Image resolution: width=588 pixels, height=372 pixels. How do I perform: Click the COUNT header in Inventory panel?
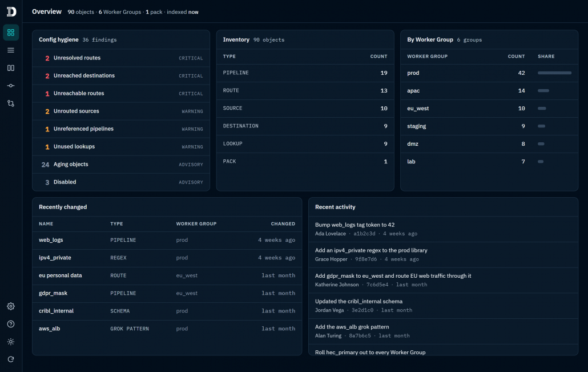coord(378,57)
